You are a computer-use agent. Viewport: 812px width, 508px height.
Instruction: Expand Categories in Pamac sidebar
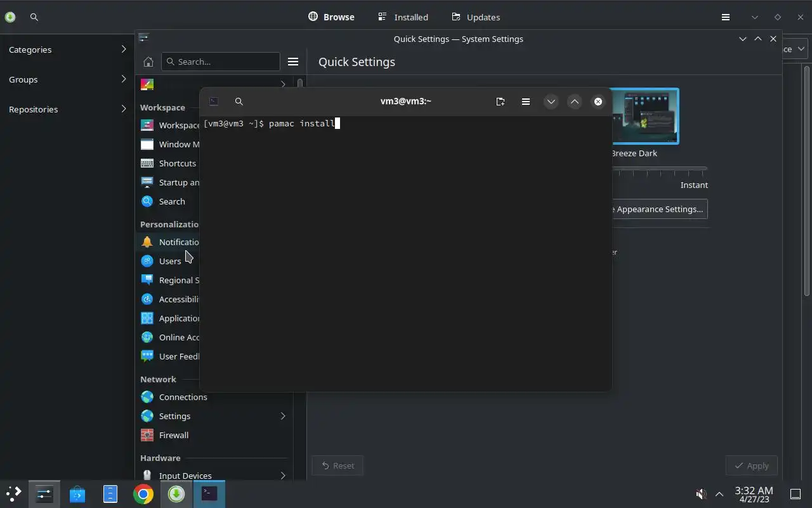tap(67, 50)
